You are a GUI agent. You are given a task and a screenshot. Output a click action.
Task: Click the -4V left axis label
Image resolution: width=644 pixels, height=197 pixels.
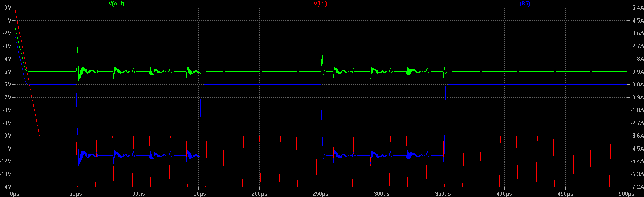coord(7,59)
